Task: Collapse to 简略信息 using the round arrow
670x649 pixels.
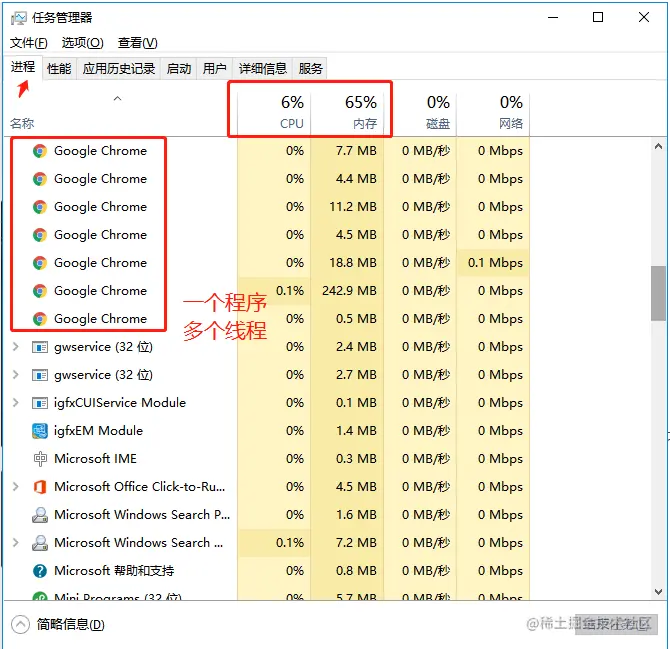Action: point(21,624)
